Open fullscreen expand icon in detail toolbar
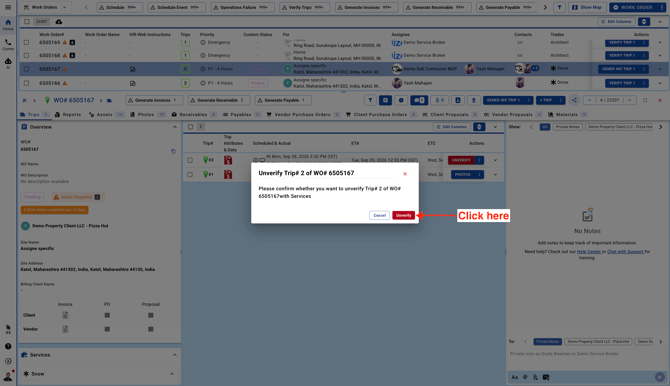The height and width of the screenshot is (386, 670). 645,100
